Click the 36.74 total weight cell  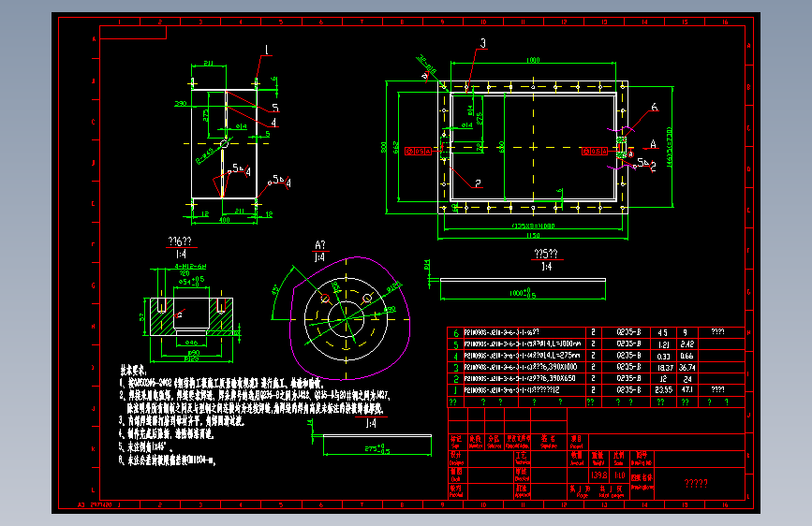[687, 367]
